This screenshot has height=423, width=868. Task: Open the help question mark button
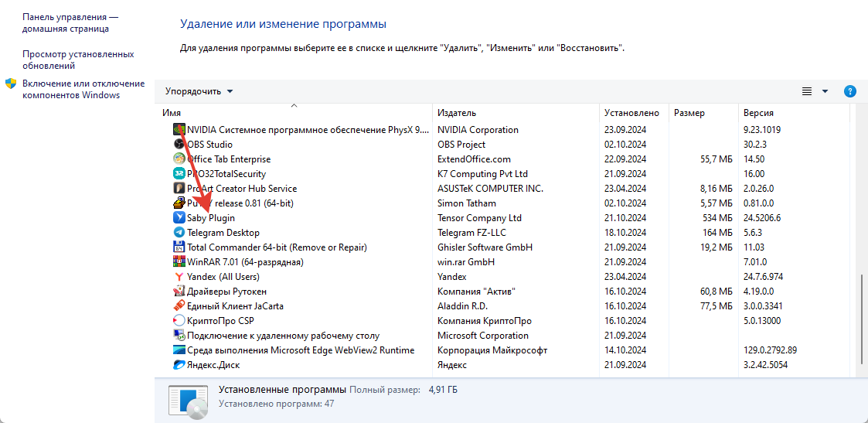tap(850, 91)
